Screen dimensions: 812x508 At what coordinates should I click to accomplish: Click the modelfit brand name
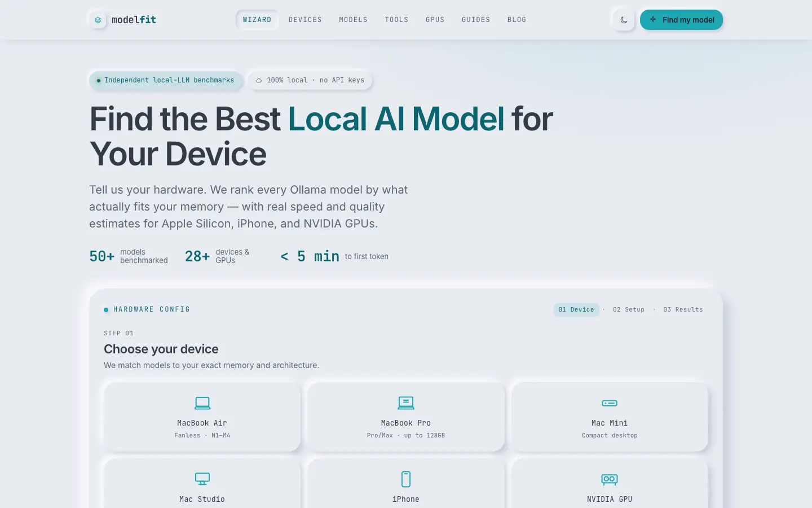[x=134, y=20]
